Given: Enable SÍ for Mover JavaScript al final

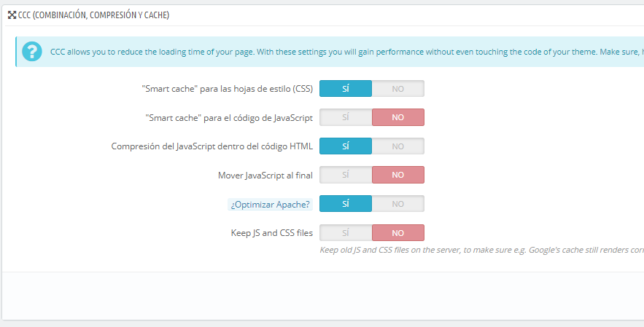Looking at the screenshot, I should point(346,175).
